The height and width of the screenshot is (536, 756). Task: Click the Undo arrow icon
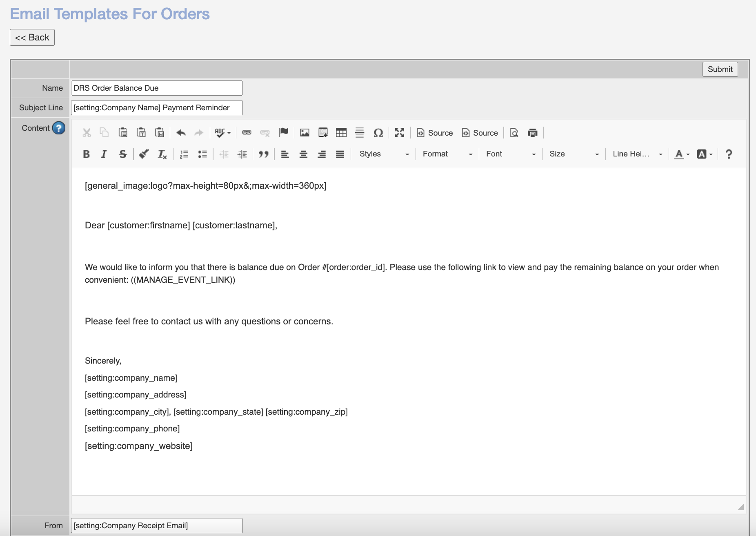coord(181,133)
